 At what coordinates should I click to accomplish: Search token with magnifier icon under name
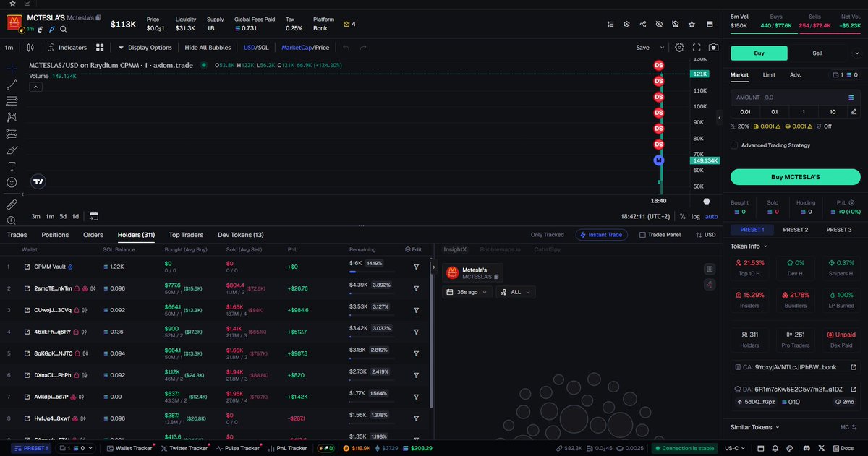pos(64,29)
